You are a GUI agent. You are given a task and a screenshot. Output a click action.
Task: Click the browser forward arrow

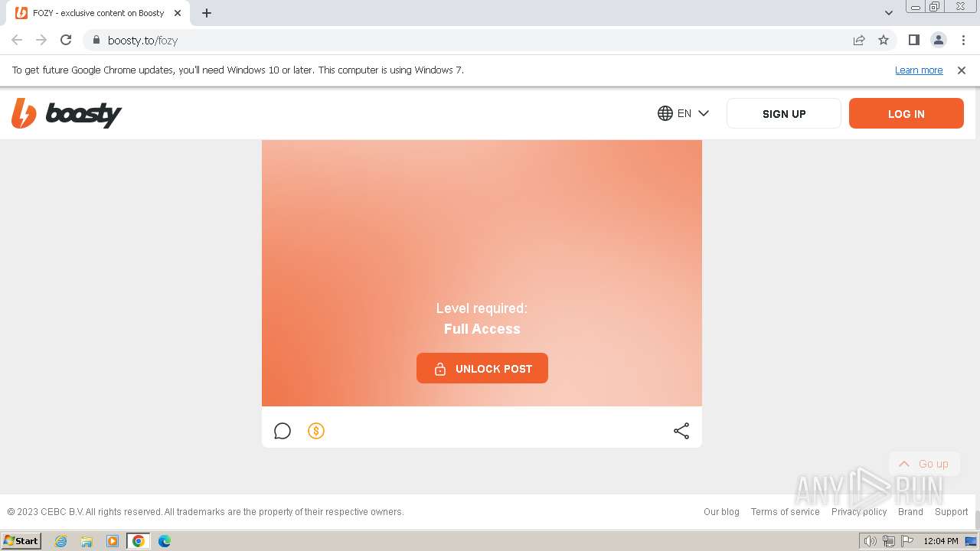click(41, 40)
